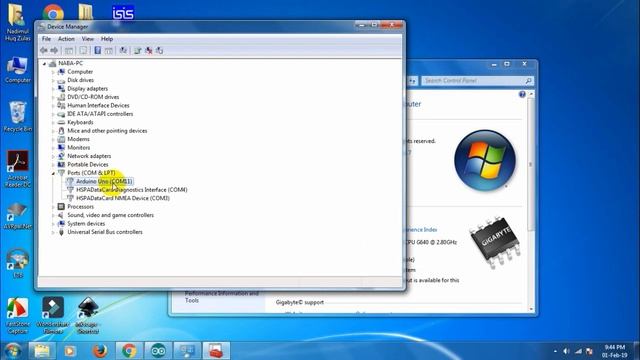Collapse the NABIA-PC root node

[x=44, y=64]
